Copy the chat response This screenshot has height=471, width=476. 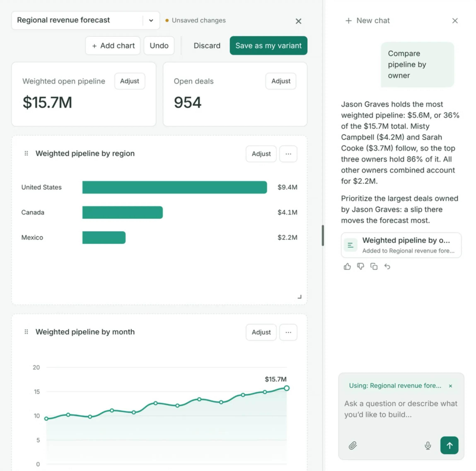(374, 266)
